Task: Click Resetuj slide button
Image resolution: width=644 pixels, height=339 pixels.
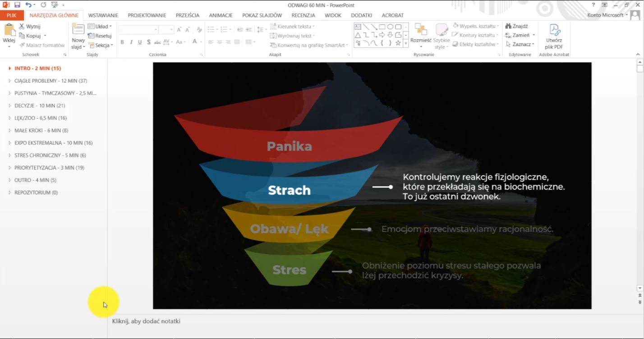Action: (100, 36)
